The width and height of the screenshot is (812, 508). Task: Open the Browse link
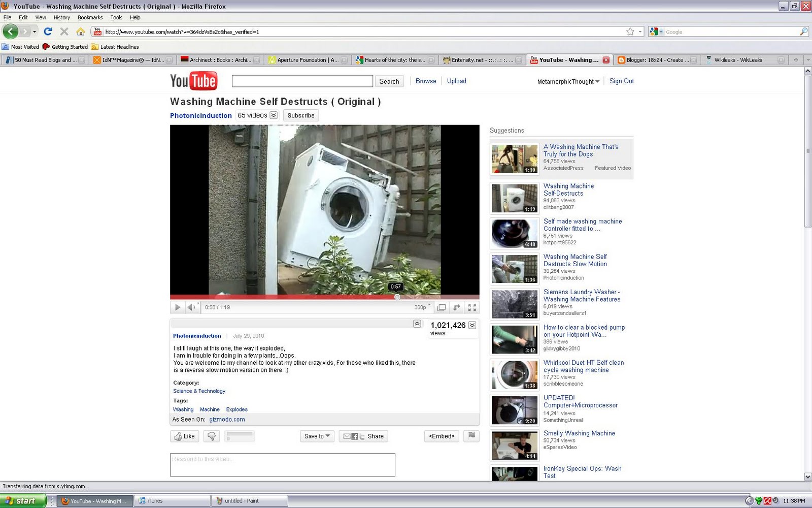(426, 81)
